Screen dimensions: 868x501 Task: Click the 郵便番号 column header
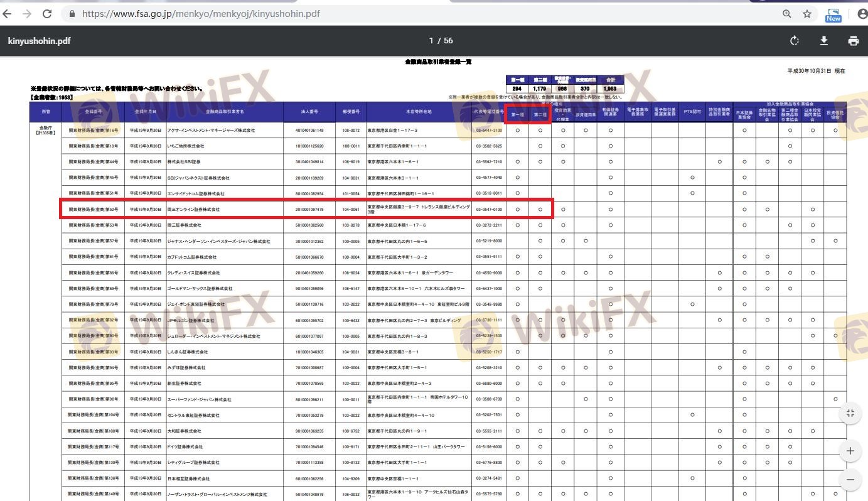(351, 112)
